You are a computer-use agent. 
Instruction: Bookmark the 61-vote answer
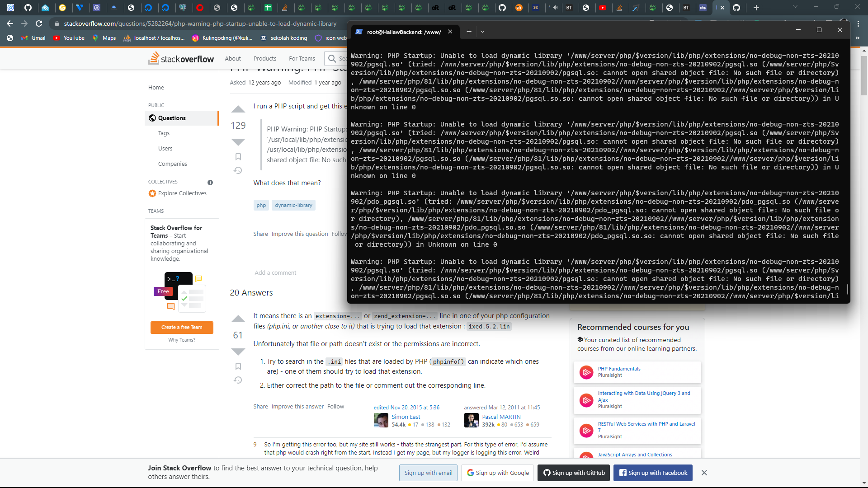[x=238, y=366]
